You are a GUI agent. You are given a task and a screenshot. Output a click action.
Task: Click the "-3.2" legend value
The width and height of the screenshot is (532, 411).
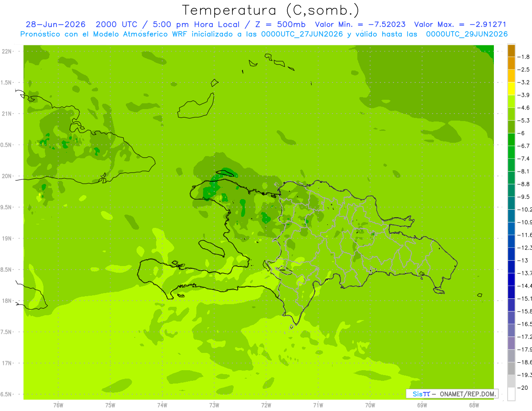[524, 82]
